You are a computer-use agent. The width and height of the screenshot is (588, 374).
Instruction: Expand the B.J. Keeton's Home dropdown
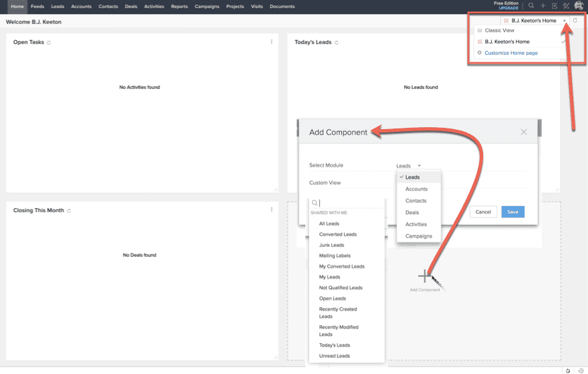coord(564,21)
